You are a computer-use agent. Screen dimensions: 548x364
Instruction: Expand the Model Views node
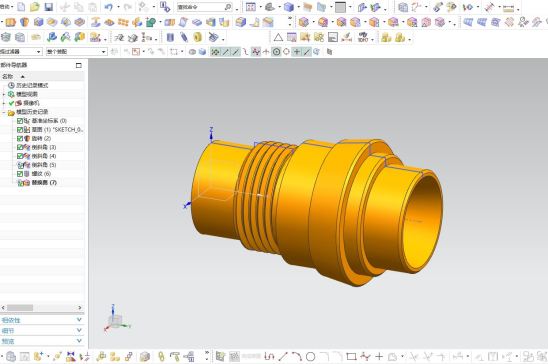tap(4, 94)
